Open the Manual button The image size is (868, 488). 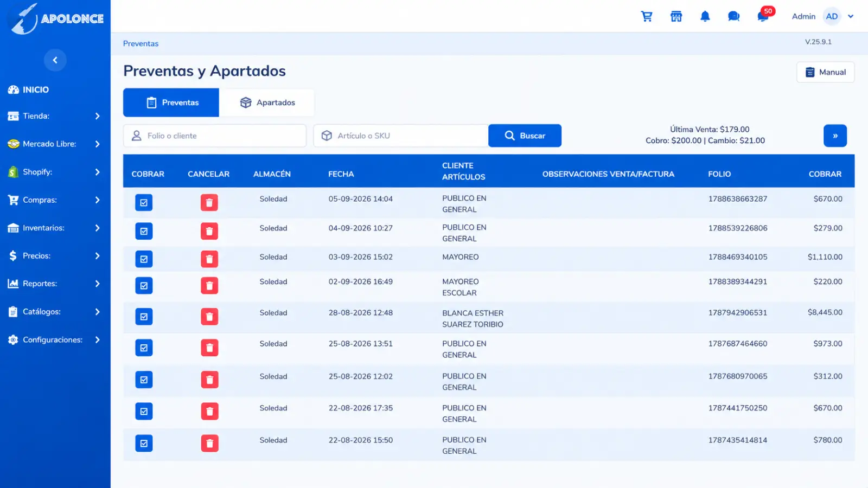825,72
